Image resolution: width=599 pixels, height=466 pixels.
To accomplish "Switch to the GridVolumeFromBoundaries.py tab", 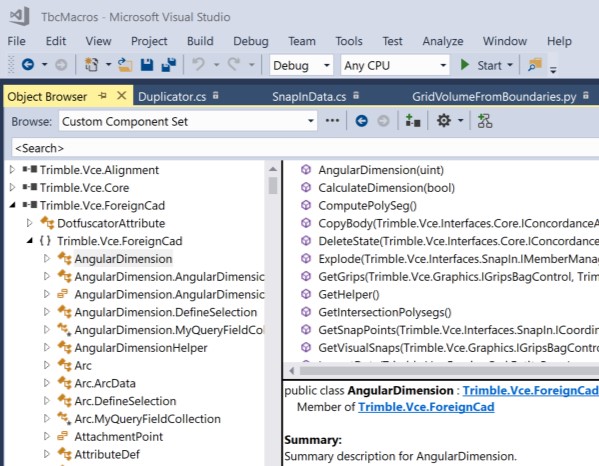I will tap(494, 97).
